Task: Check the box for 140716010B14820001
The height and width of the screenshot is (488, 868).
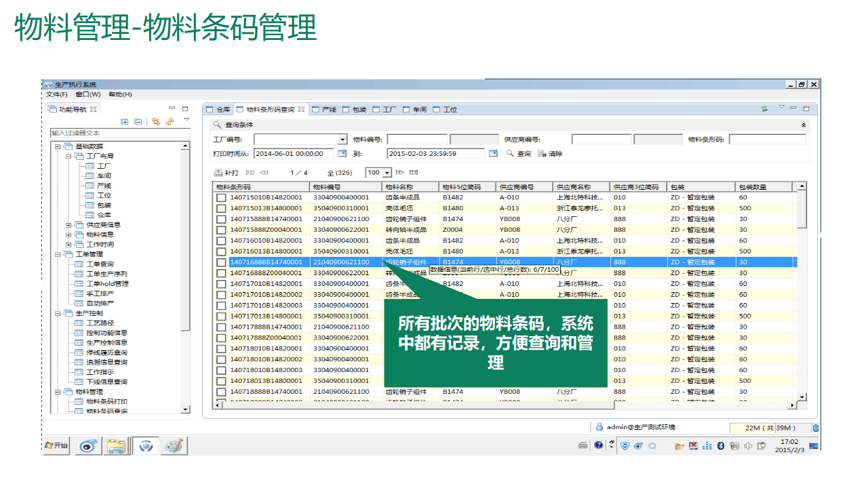Action: 221,241
